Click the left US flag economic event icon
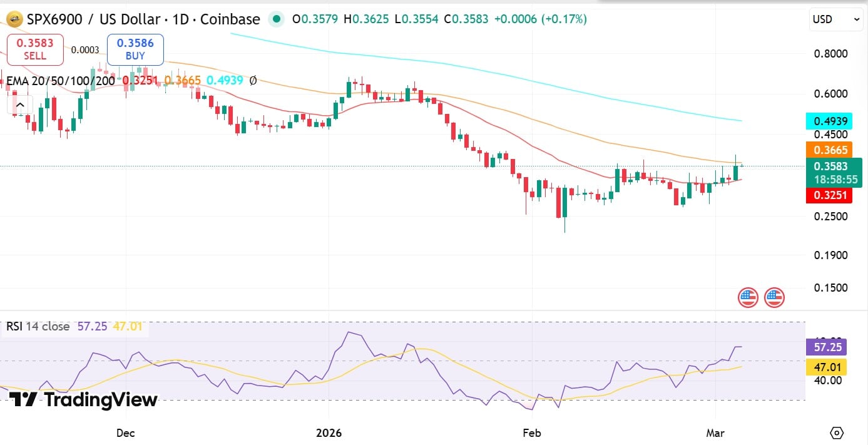Screen dimensions: 868x445 747,297
